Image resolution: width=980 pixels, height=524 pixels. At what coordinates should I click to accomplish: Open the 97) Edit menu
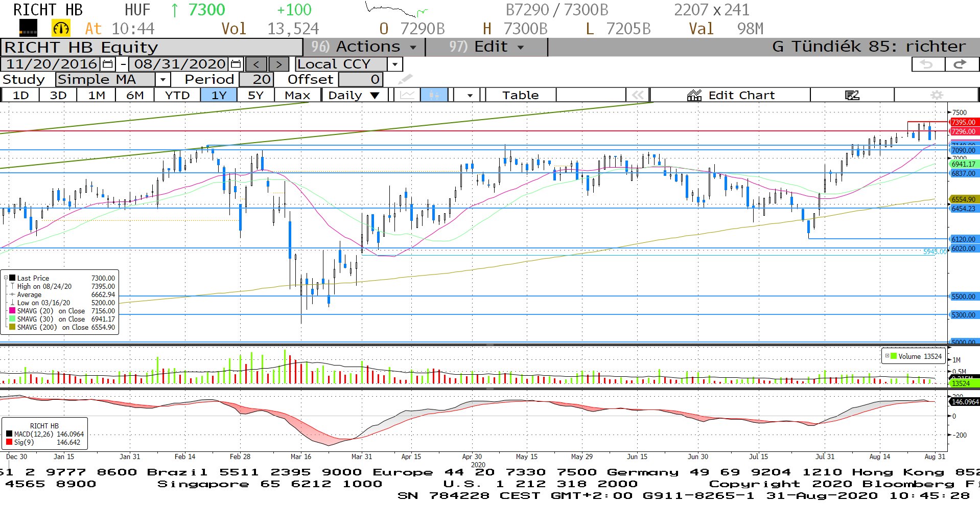tap(486, 47)
